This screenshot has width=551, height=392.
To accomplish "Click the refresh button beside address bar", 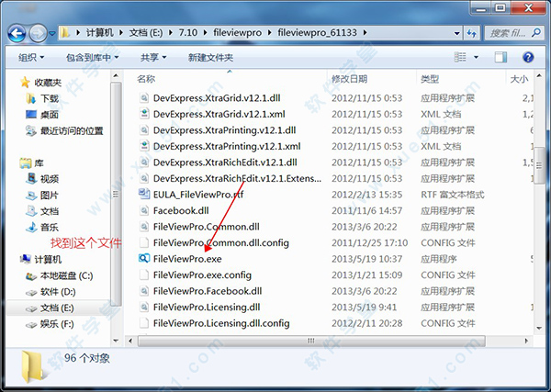I will pos(472,33).
